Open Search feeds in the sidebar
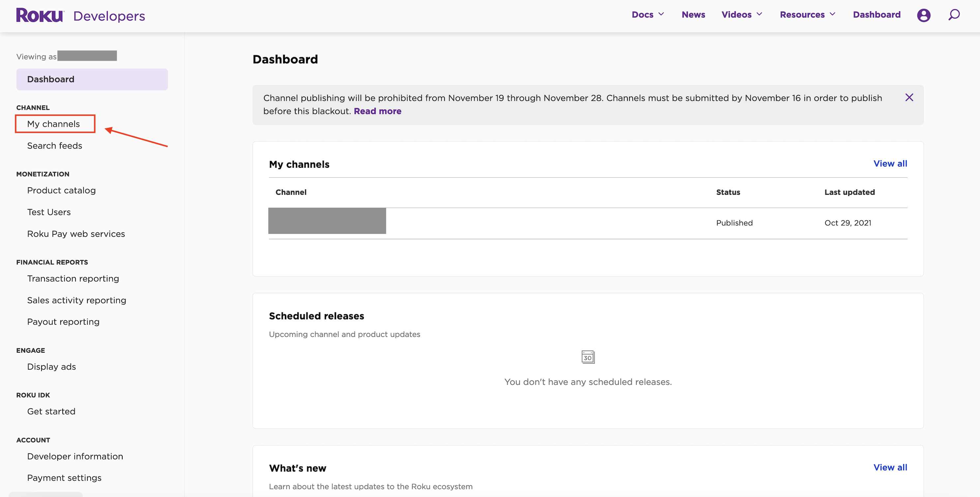The width and height of the screenshot is (980, 497). [54, 146]
